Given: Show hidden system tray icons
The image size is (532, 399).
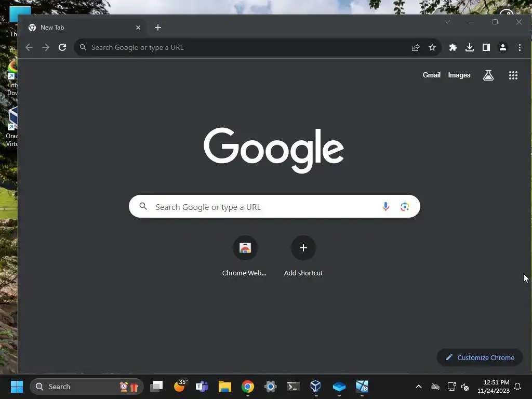Looking at the screenshot, I should click(x=419, y=387).
